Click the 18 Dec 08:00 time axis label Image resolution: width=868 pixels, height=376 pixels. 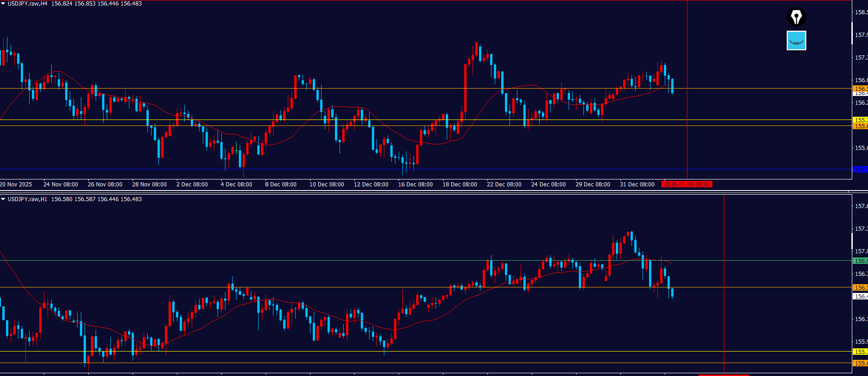tap(460, 185)
